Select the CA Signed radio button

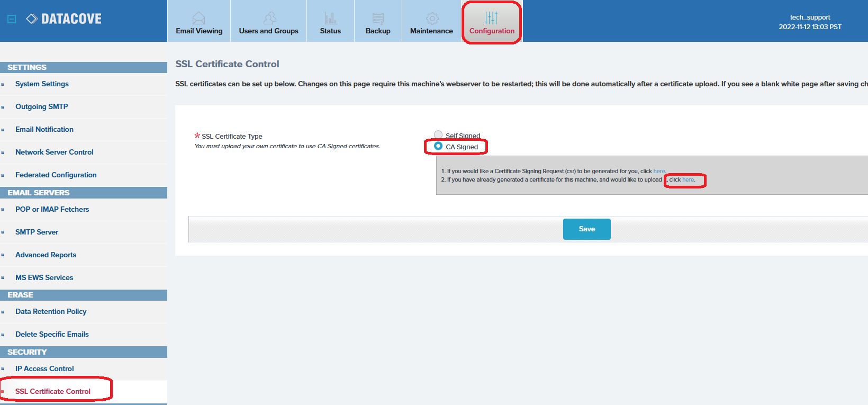tap(438, 146)
